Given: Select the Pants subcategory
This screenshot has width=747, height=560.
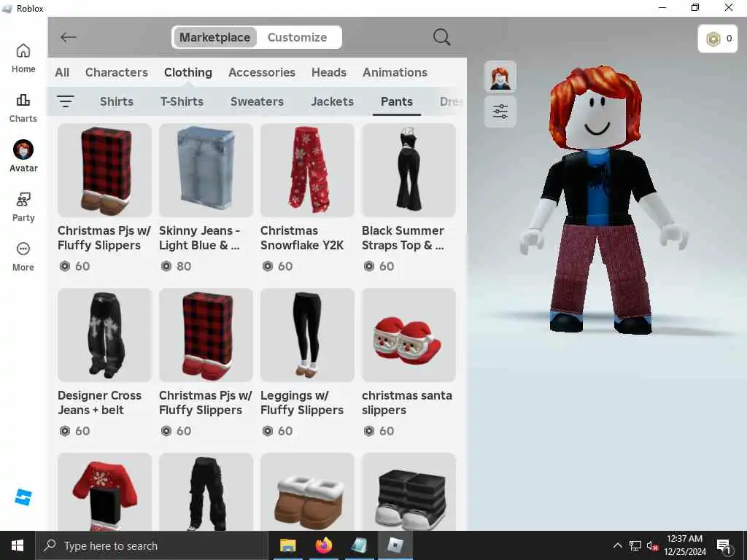Looking at the screenshot, I should coord(397,101).
